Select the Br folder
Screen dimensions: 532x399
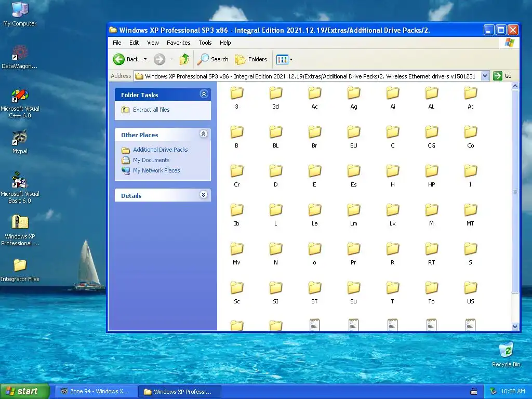314,137
